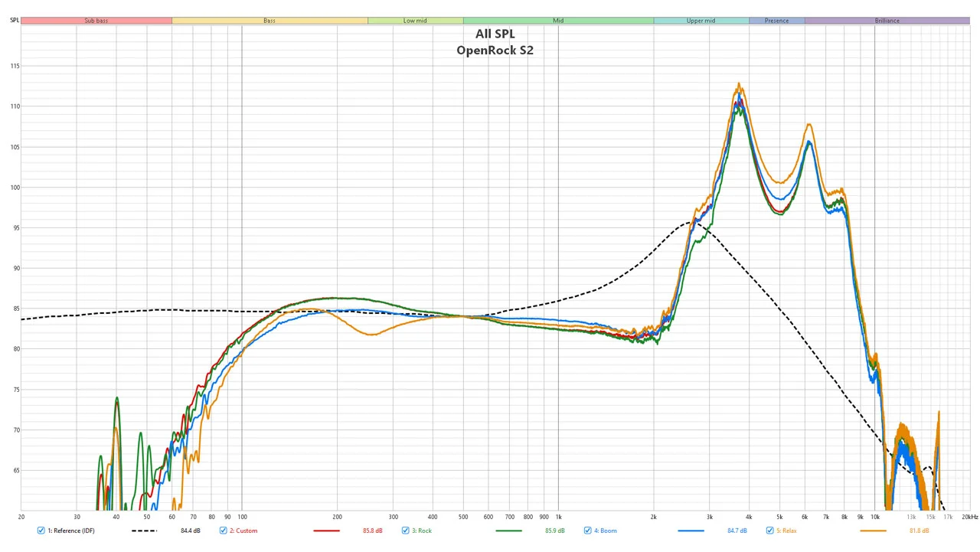
Task: Click the red Custom line sample
Action: pyautogui.click(x=326, y=531)
